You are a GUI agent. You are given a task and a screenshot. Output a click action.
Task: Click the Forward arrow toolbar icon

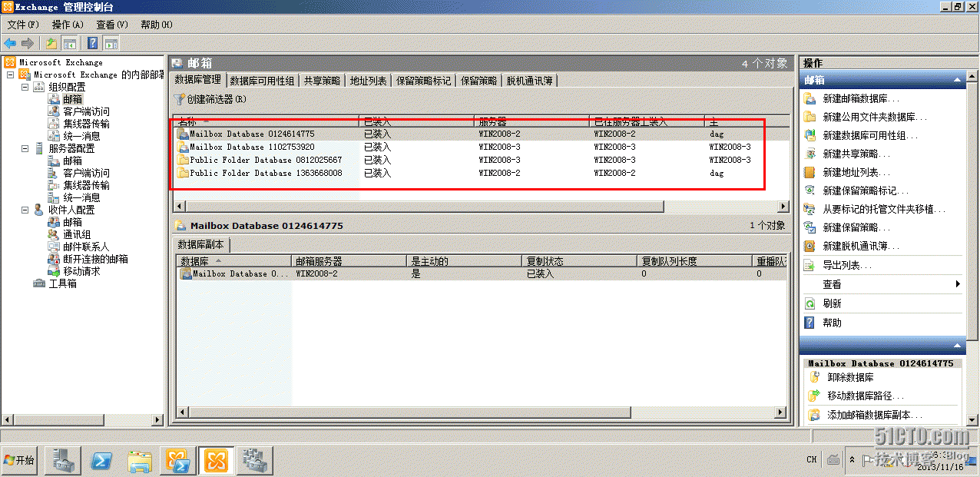[x=28, y=43]
